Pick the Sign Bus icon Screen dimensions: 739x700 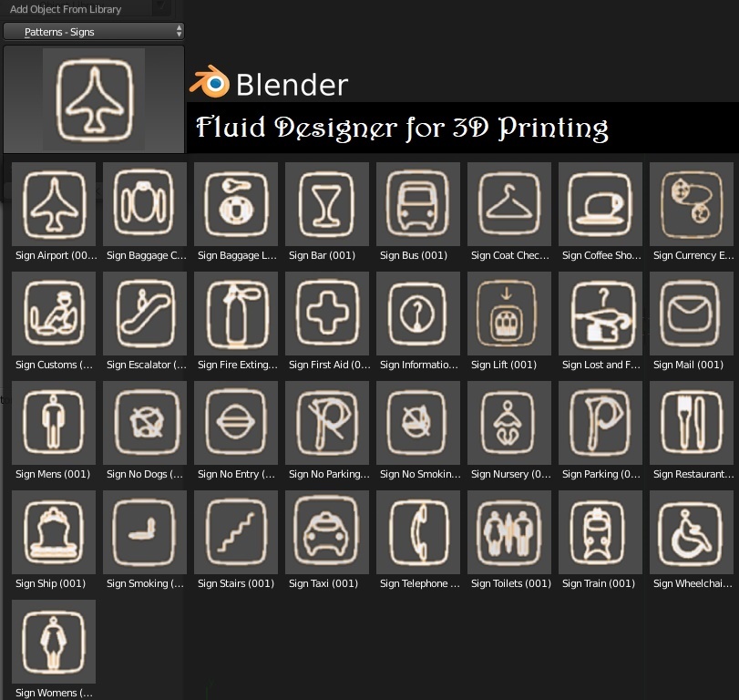click(x=418, y=204)
